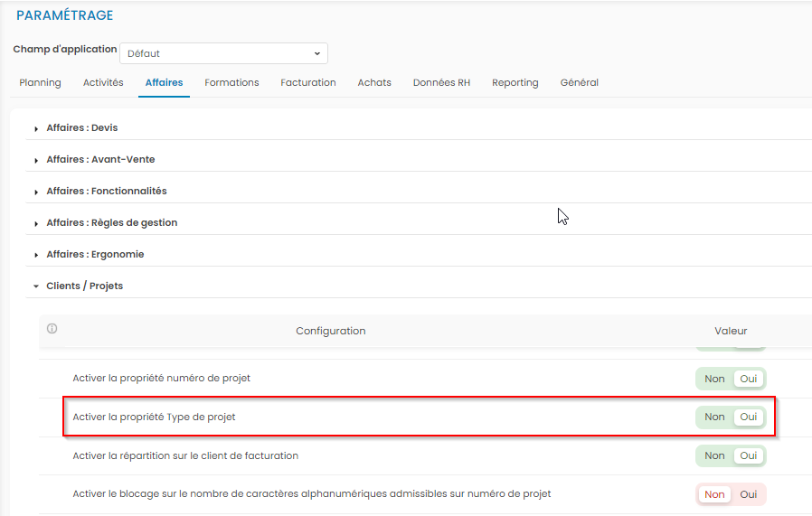
Task: Expand the 'Affaires : Devis' section
Action: pos(81,128)
